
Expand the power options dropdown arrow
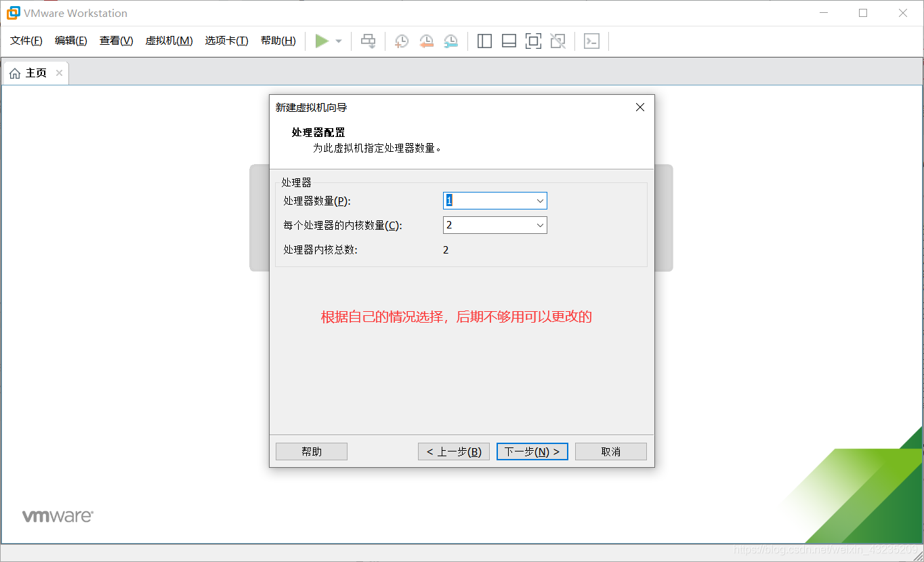[x=339, y=41]
